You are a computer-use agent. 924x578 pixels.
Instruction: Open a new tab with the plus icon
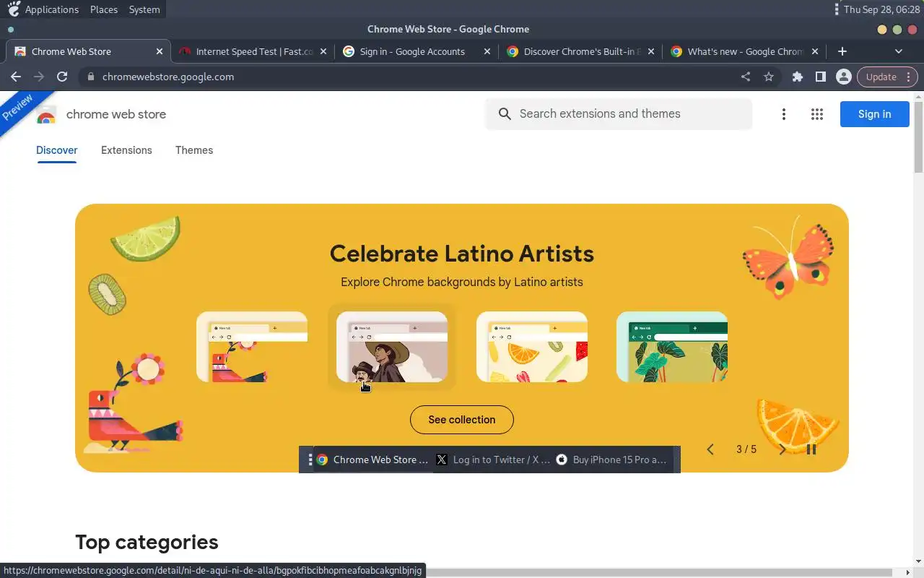pyautogui.click(x=842, y=51)
